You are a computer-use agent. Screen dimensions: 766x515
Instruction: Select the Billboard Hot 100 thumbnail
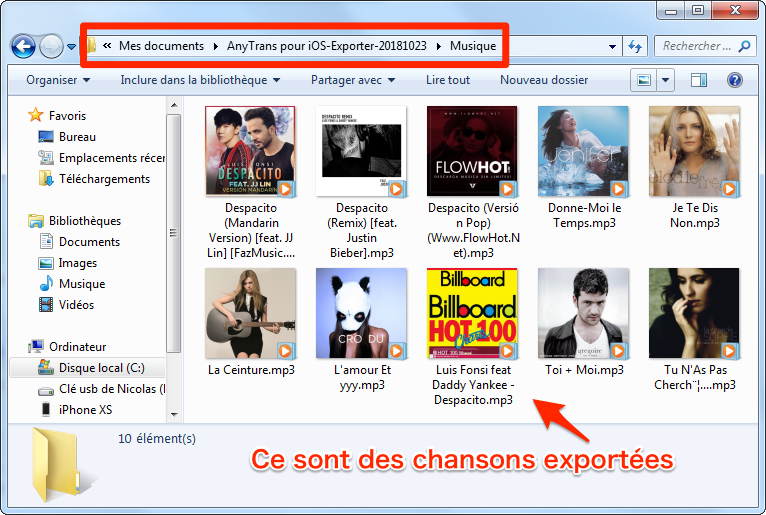(x=472, y=313)
